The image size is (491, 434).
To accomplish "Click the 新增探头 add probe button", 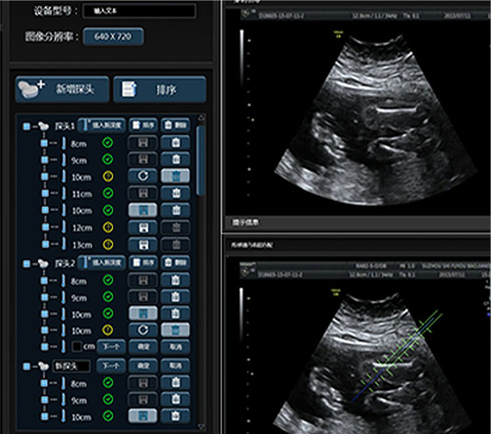I will pyautogui.click(x=62, y=89).
